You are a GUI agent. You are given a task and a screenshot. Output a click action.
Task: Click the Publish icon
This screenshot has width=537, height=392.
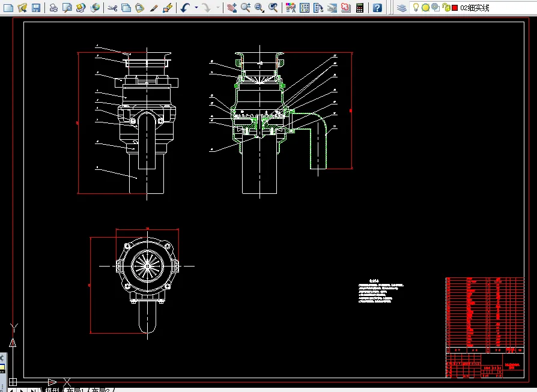tap(81, 8)
